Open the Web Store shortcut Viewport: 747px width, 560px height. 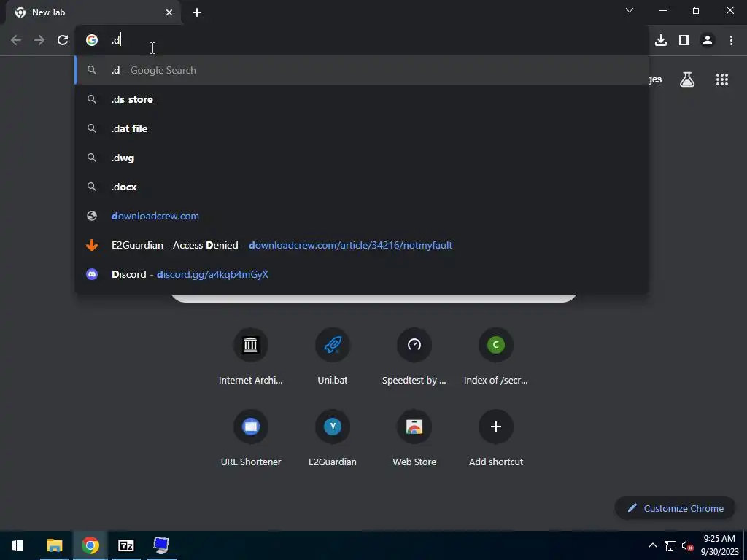pyautogui.click(x=414, y=438)
